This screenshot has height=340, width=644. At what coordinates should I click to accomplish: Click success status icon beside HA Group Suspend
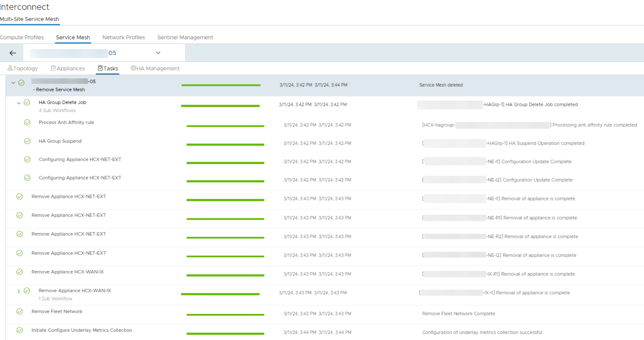tap(27, 141)
